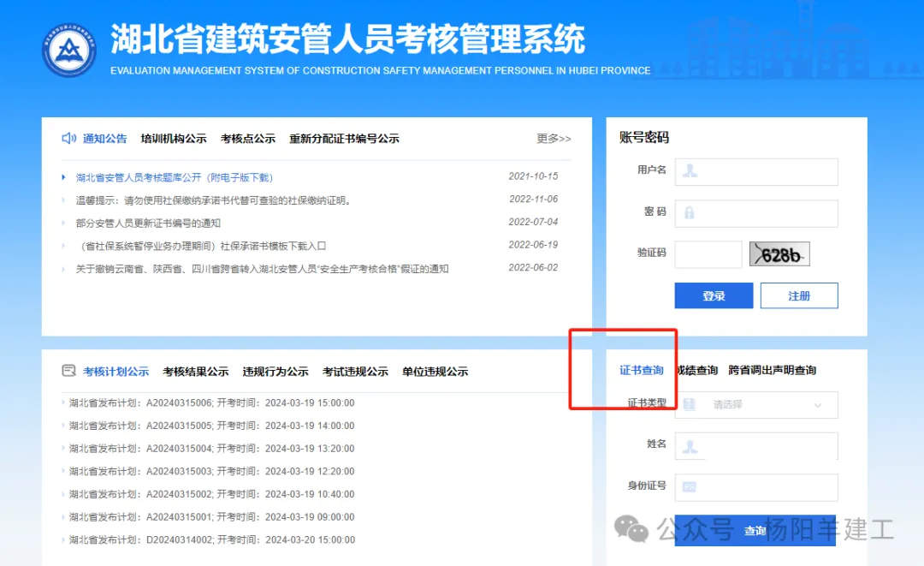Open 重新分配证书编号公示 tab

tap(344, 139)
